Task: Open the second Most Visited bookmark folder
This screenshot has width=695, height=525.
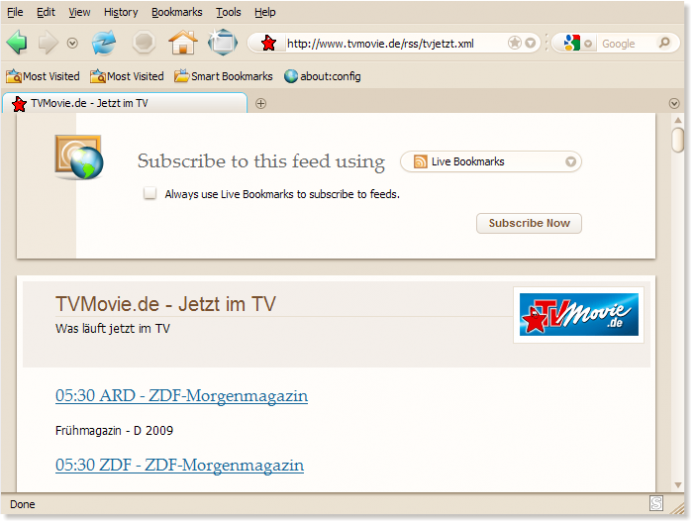Action: coord(127,76)
